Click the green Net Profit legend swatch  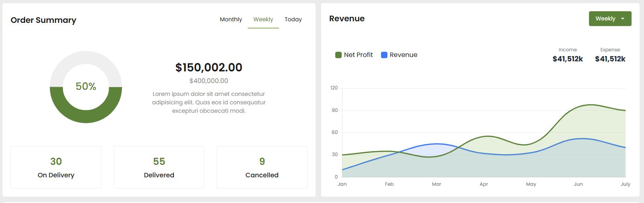(x=338, y=55)
